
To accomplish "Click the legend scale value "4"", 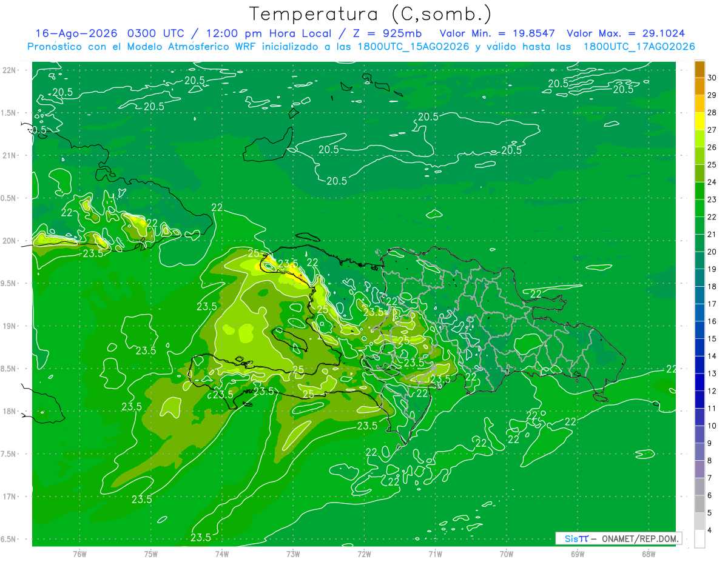I will 710,531.
